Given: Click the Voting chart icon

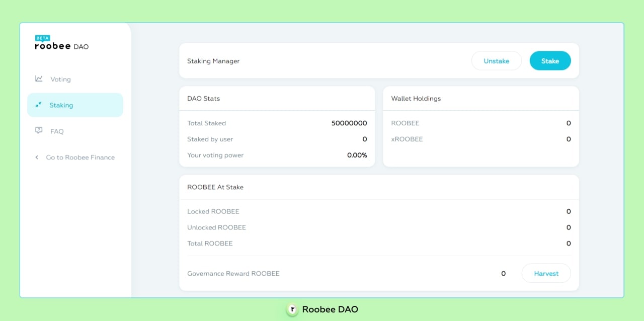Looking at the screenshot, I should (39, 78).
